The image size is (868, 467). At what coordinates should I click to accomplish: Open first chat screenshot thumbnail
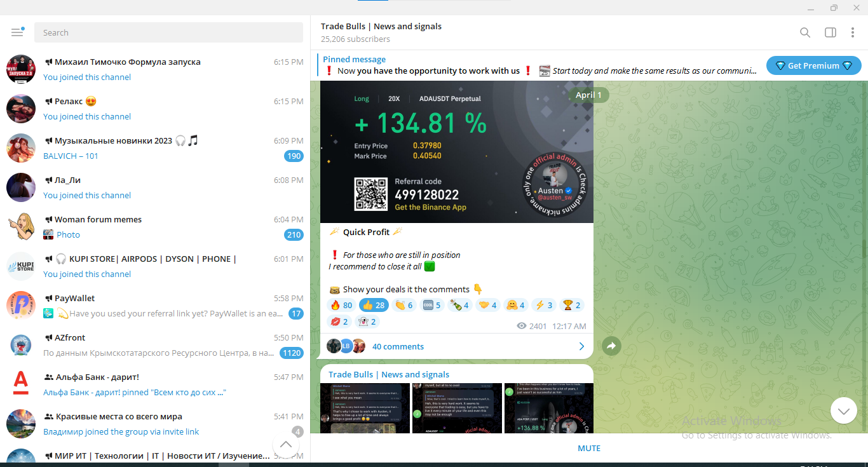(365, 408)
